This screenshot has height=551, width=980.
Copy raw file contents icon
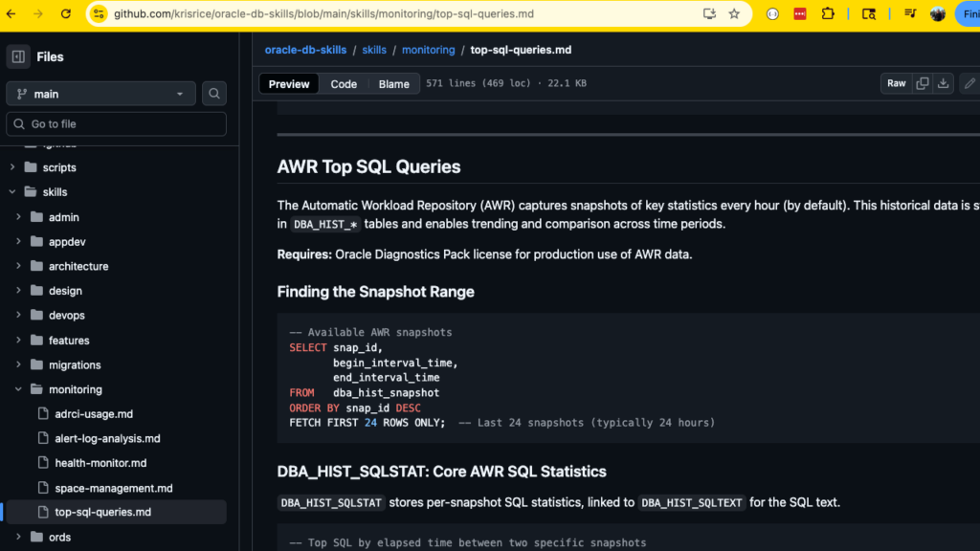(923, 83)
